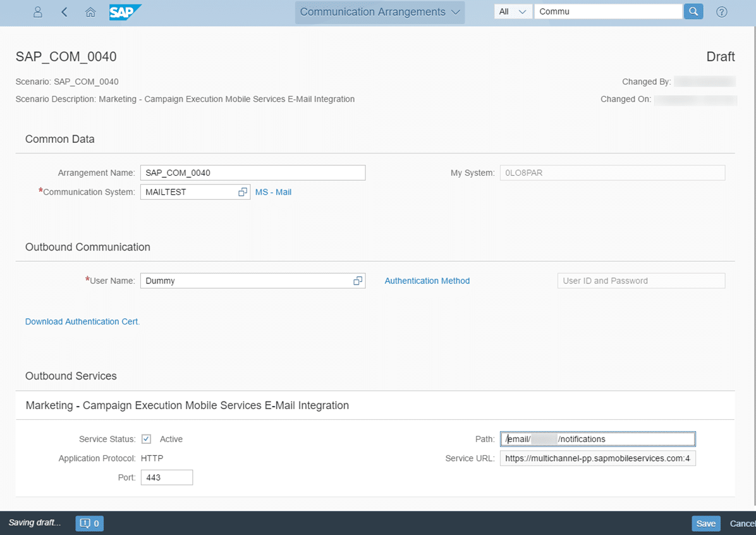
Task: Click the Service URL field
Action: click(597, 458)
